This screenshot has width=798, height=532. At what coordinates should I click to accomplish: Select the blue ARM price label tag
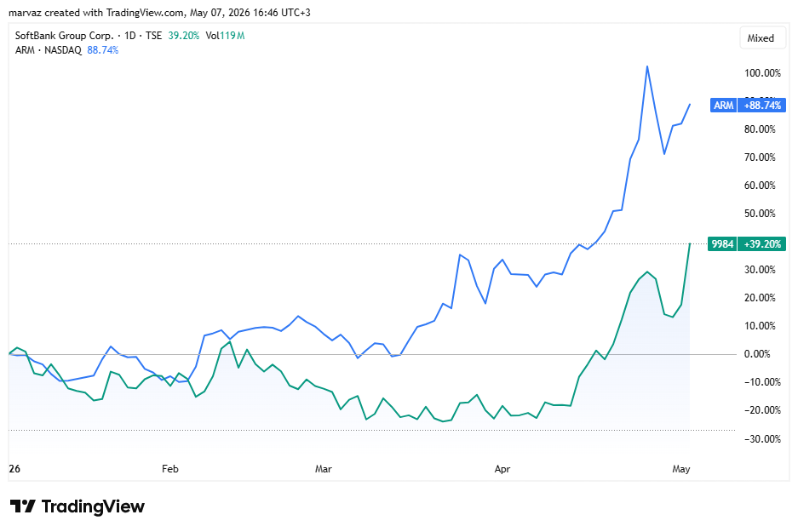[723, 106]
